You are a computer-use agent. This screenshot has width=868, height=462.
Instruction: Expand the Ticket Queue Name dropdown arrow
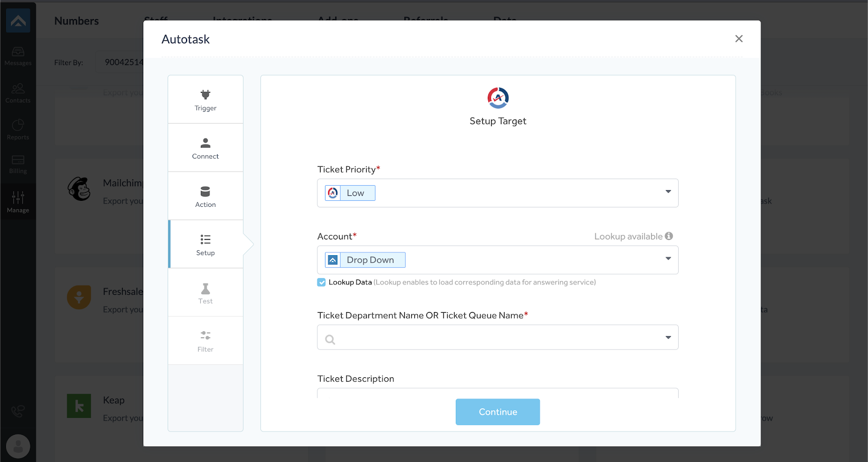(x=668, y=338)
